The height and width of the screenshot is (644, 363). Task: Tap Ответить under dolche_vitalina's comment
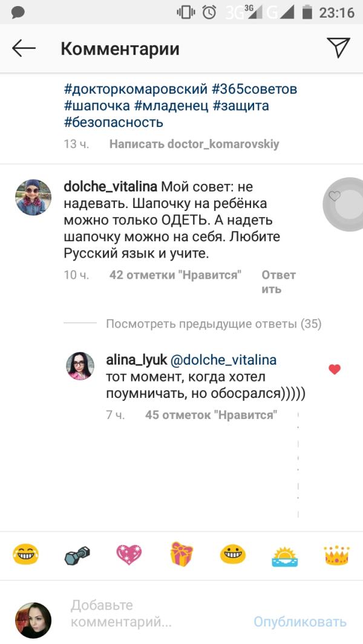point(278,282)
